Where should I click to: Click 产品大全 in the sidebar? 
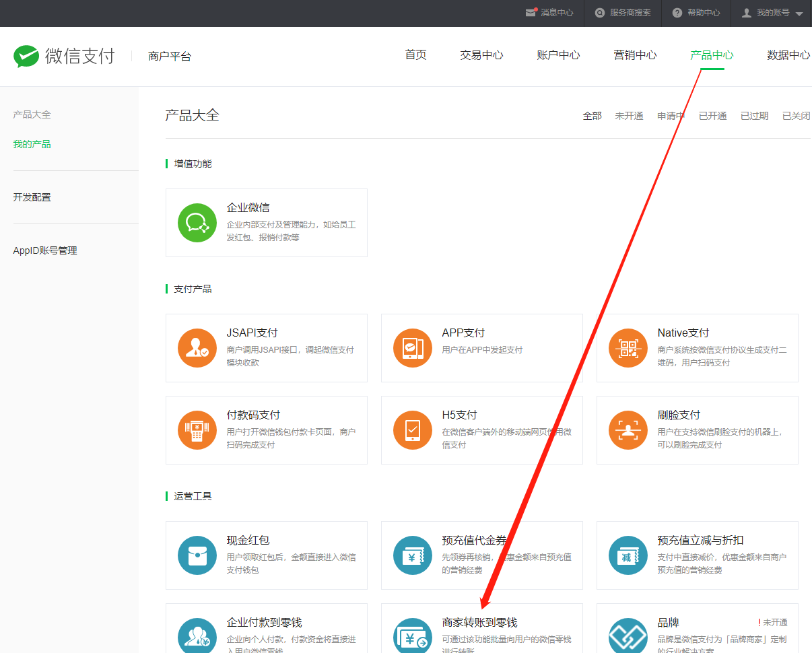(x=32, y=114)
